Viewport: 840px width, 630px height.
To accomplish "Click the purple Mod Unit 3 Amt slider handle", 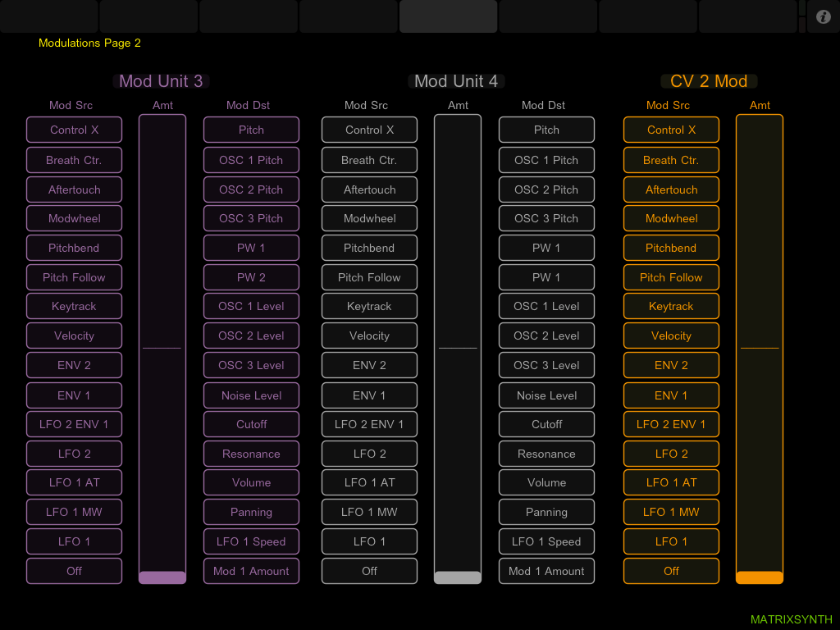I will 162,577.
